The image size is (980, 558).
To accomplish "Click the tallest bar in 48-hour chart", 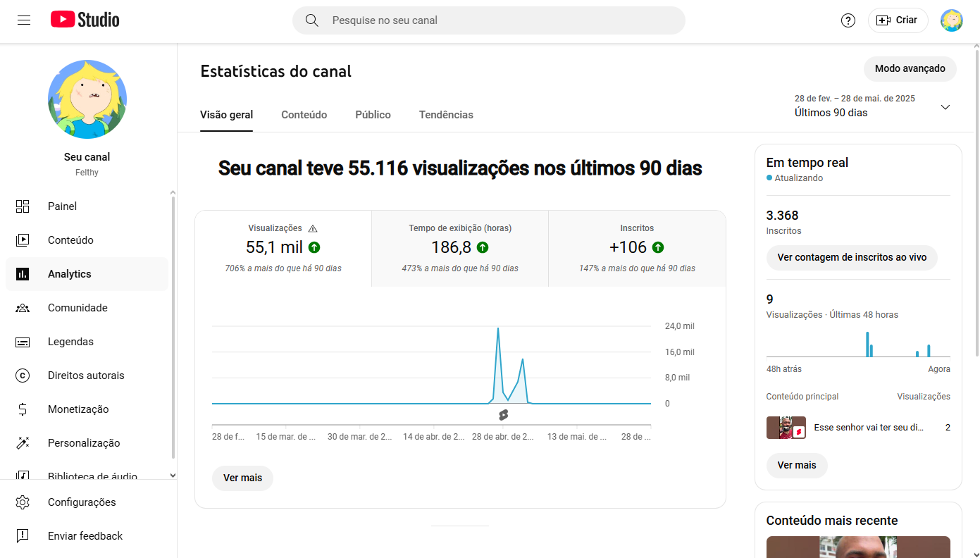I will click(867, 345).
